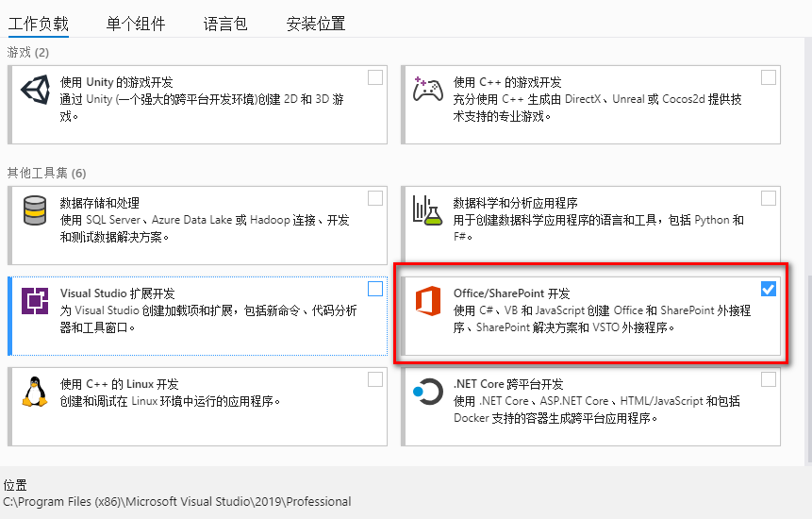This screenshot has height=519, width=812.
Task: Check the .NET Core 跨平台开发 checkbox
Action: [769, 379]
